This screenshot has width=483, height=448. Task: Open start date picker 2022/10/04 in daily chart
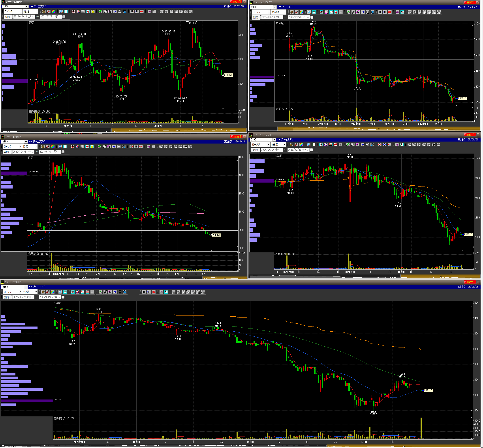pyautogui.click(x=32, y=152)
